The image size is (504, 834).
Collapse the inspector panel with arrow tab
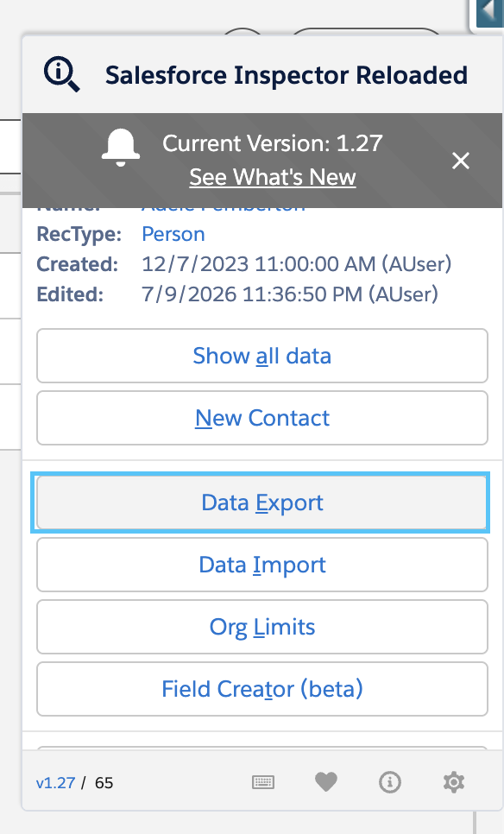489,12
